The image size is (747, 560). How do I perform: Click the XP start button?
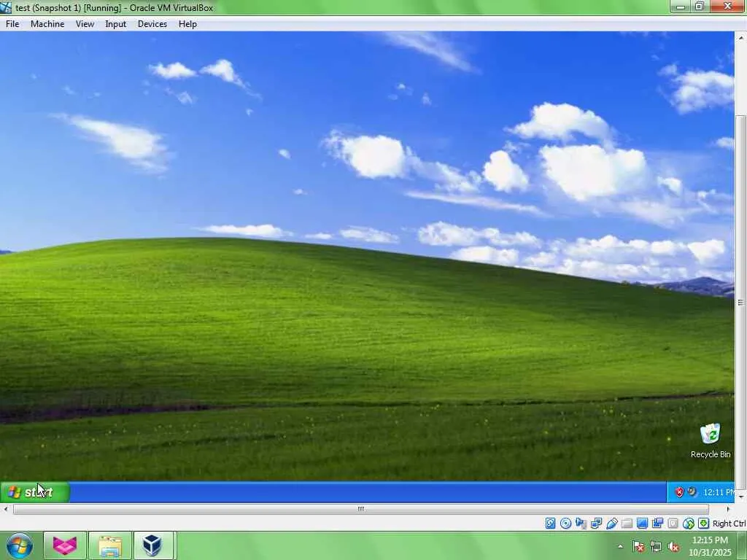pos(35,492)
